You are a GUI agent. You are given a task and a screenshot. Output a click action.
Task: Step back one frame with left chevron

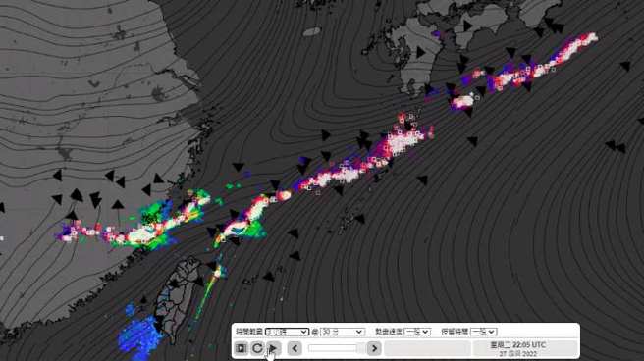click(x=295, y=348)
